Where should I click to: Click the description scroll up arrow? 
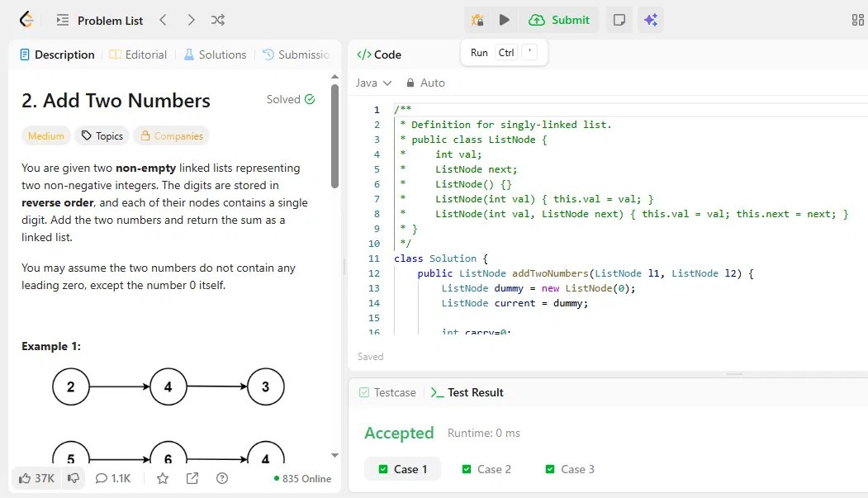[x=334, y=76]
